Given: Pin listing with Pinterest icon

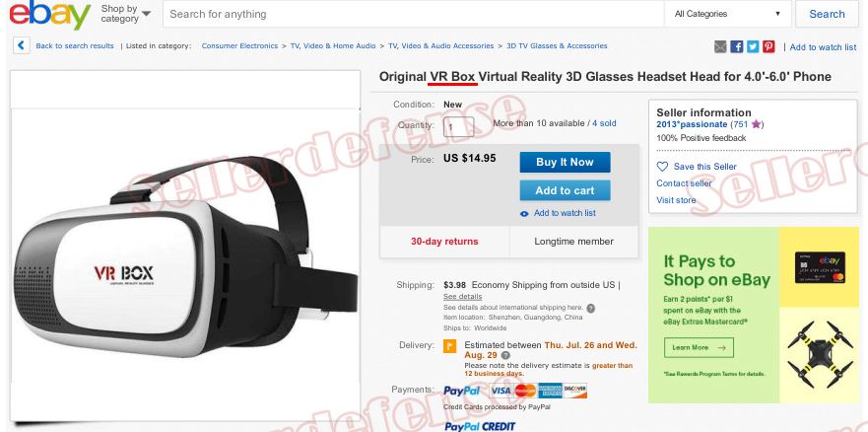Looking at the screenshot, I should pos(768,46).
